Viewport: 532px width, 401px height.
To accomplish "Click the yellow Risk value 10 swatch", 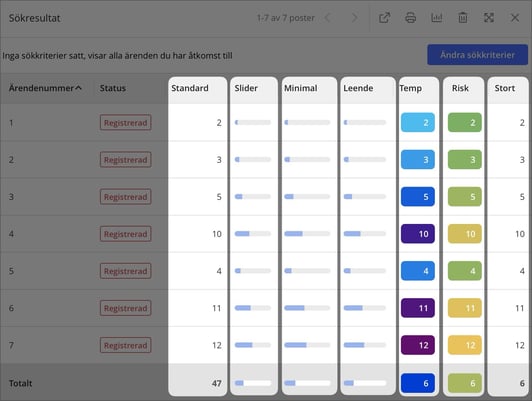I will pos(464,233).
